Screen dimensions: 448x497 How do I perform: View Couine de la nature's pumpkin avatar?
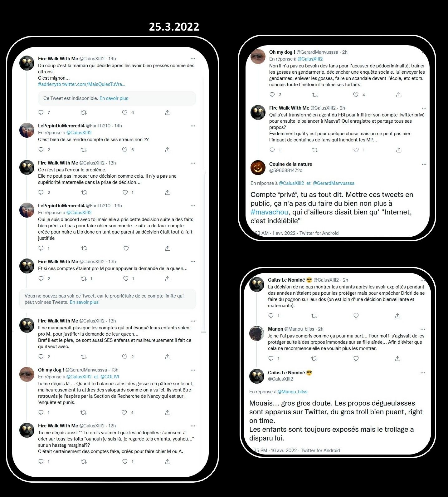[258, 168]
